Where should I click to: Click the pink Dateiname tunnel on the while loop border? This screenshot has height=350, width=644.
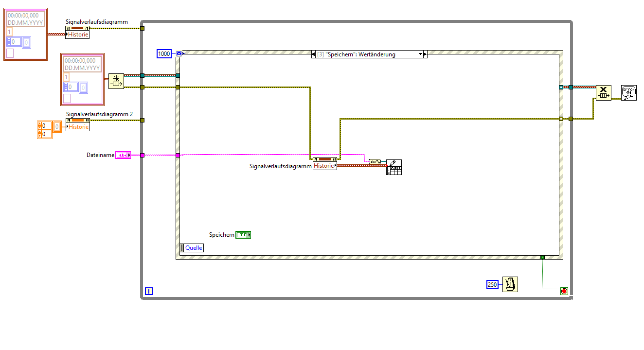pos(142,155)
